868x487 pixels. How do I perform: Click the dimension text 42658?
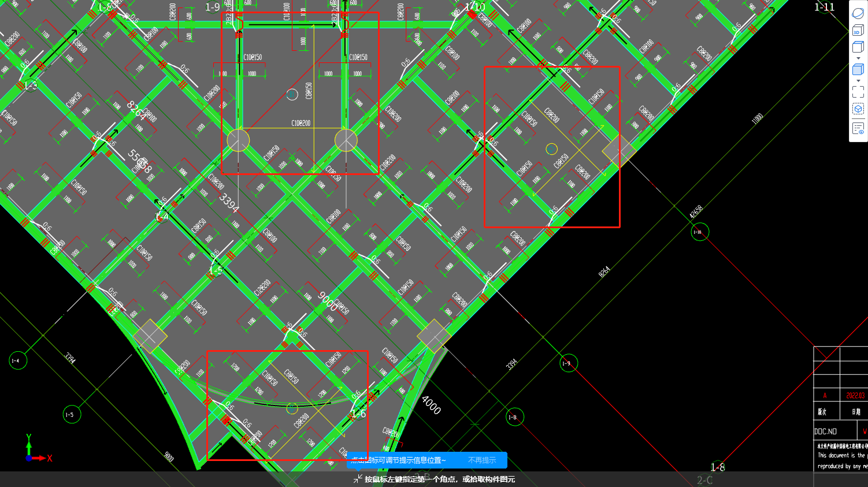(696, 211)
